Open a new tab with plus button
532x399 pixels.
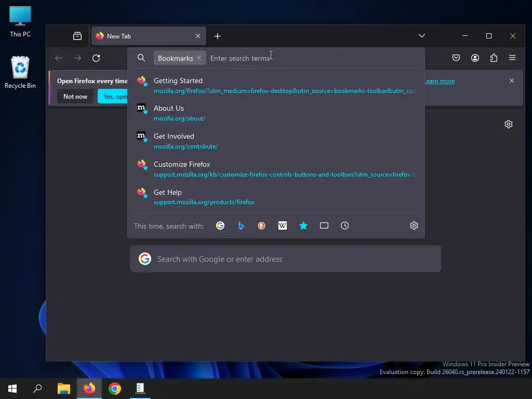point(218,36)
